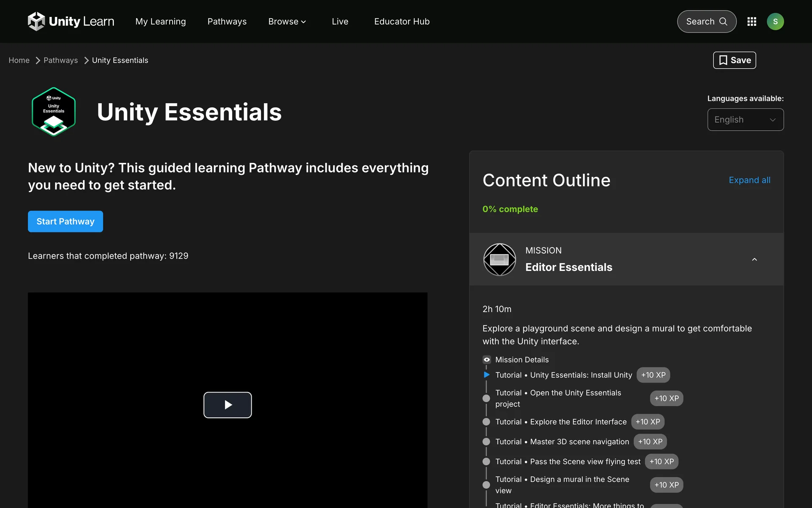Open the user profile avatar
This screenshot has width=812, height=508.
(775, 22)
